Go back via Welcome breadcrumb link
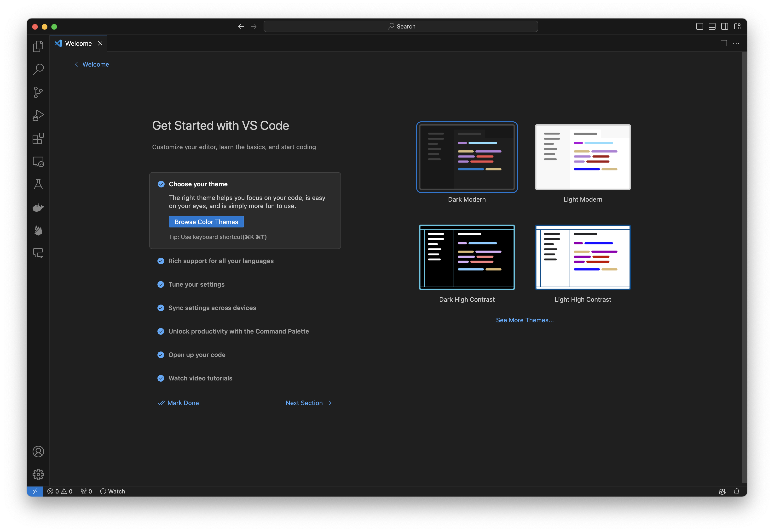 pyautogui.click(x=95, y=64)
